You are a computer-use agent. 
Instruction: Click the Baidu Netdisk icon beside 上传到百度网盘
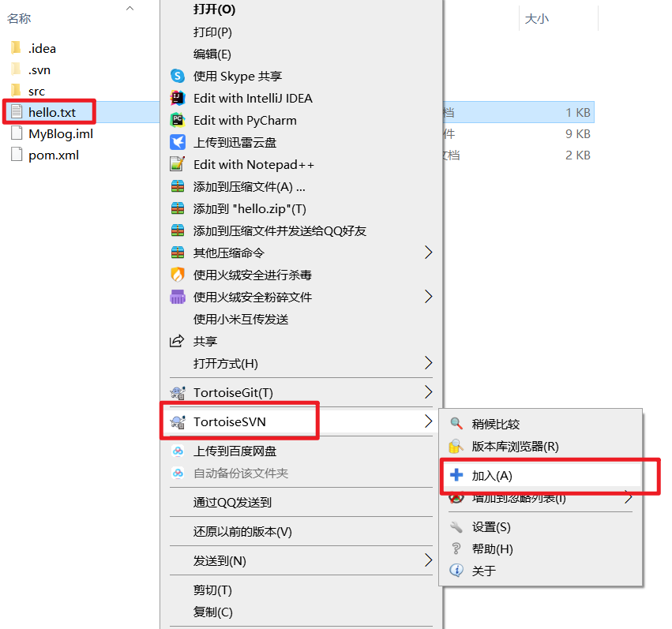coord(178,451)
